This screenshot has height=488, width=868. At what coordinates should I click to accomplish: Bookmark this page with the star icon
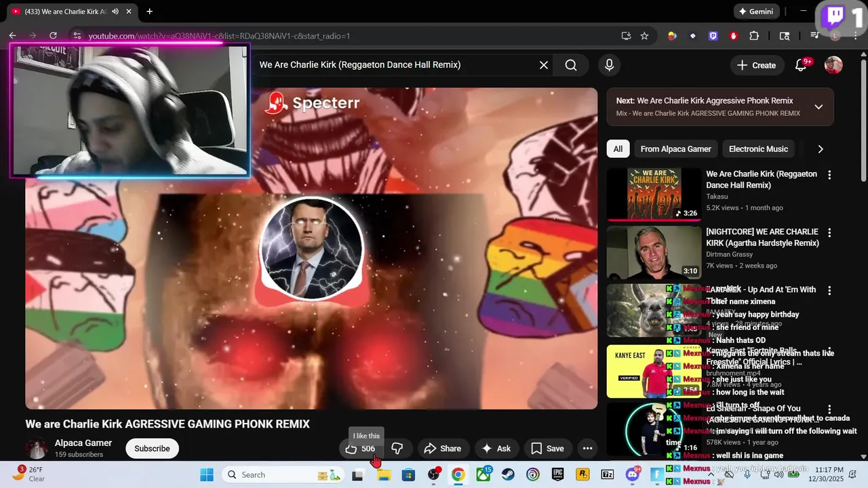tap(644, 36)
